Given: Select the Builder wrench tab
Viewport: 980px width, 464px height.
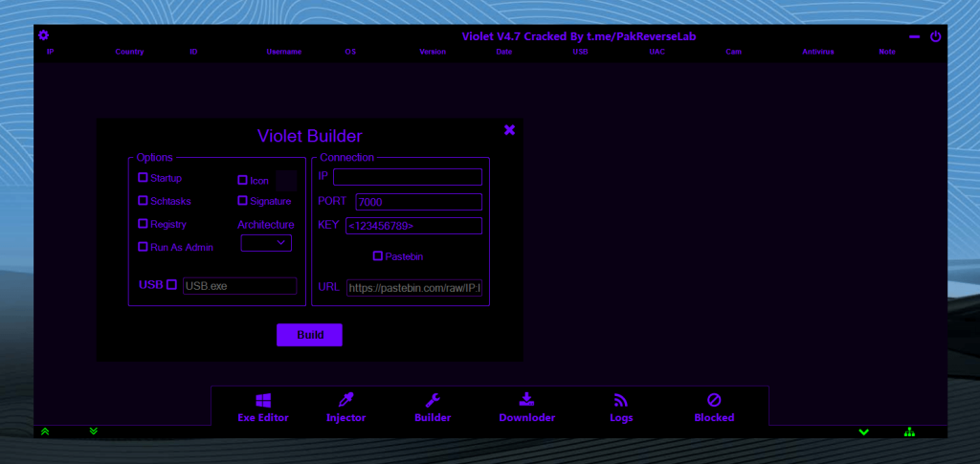Looking at the screenshot, I should click(x=433, y=408).
